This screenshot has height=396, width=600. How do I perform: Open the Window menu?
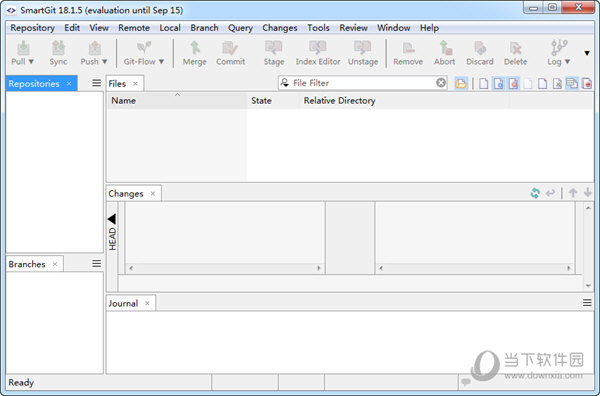point(394,28)
